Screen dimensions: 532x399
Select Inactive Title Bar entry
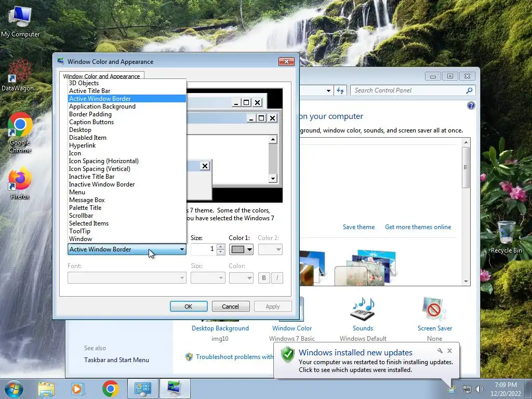[x=127, y=177]
